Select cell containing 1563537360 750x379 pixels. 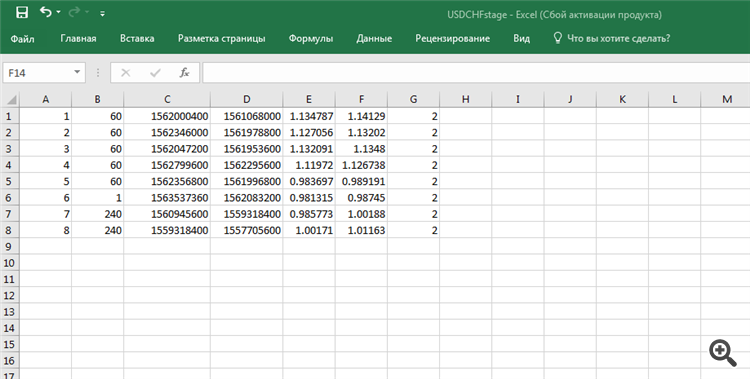(x=167, y=198)
